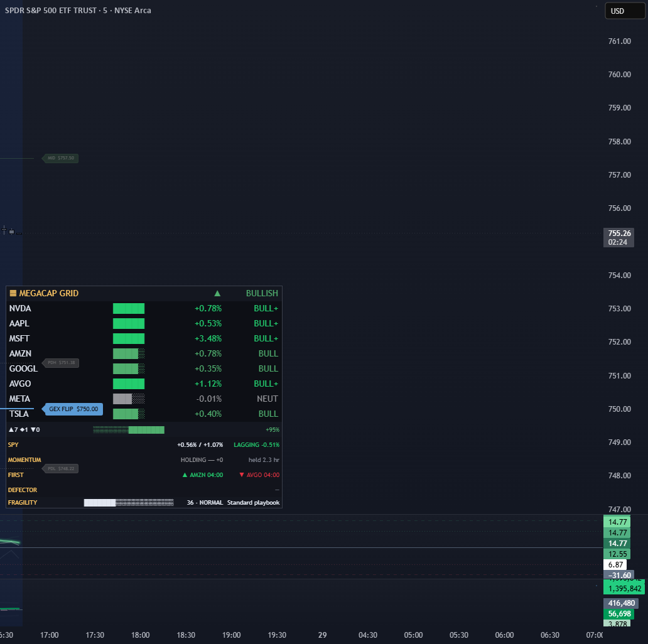The width and height of the screenshot is (648, 644).
Task: Click the +3.48% value for MSFT
Action: 208,339
